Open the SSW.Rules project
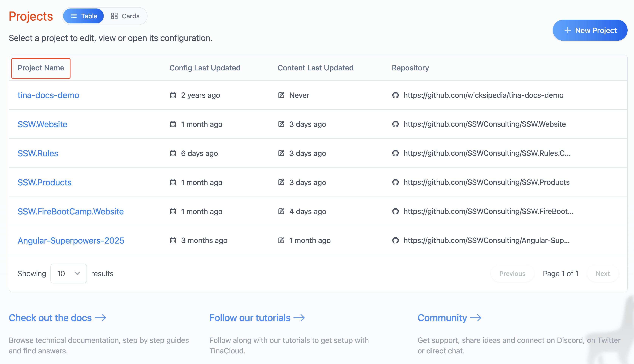The height and width of the screenshot is (364, 634). (38, 153)
